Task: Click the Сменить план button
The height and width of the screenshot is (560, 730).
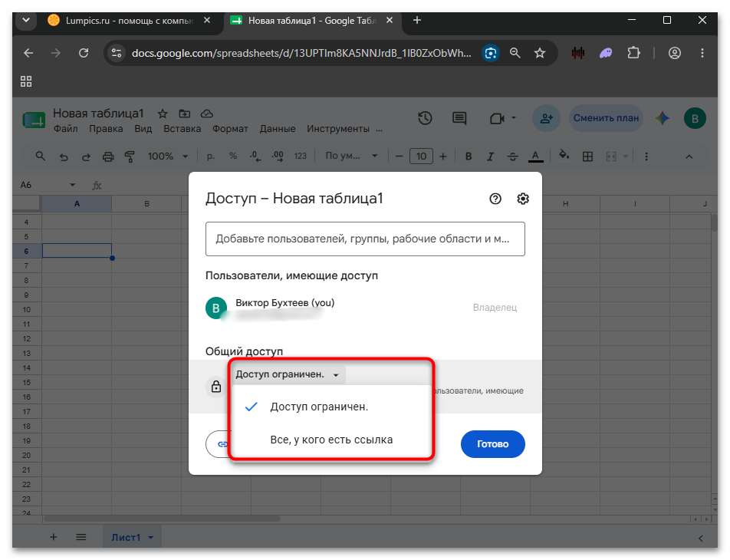Action: (x=606, y=118)
